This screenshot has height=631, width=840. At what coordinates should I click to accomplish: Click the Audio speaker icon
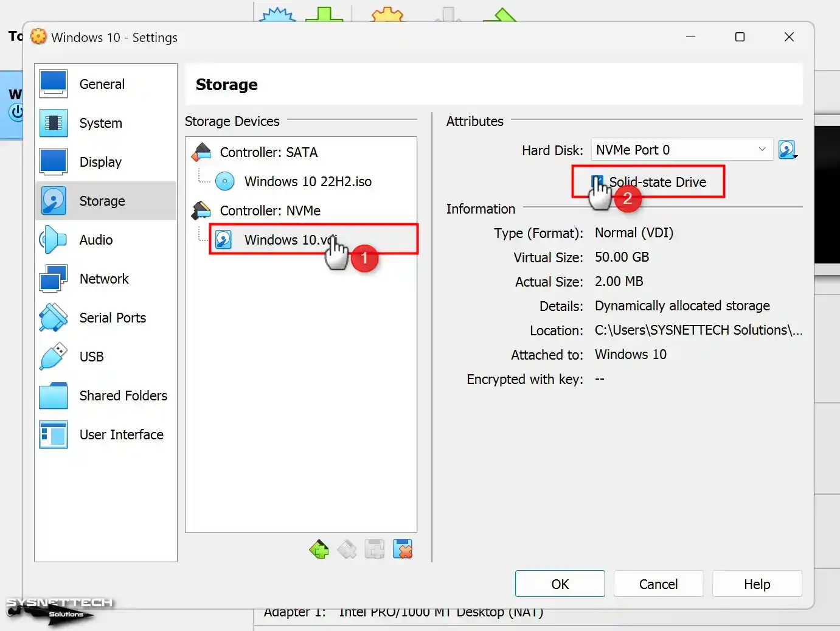pyautogui.click(x=54, y=240)
